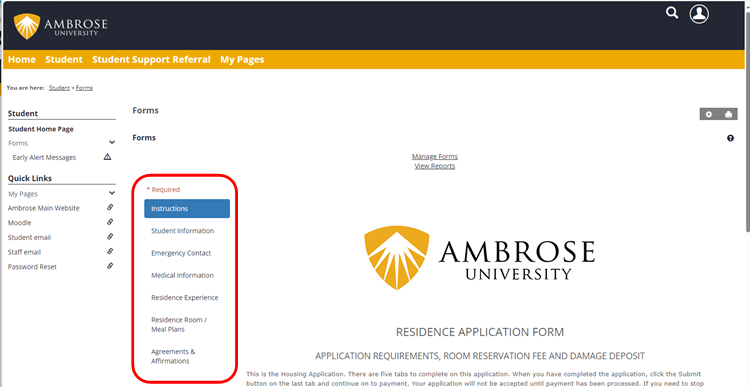Select the Instructions tab

(x=187, y=209)
